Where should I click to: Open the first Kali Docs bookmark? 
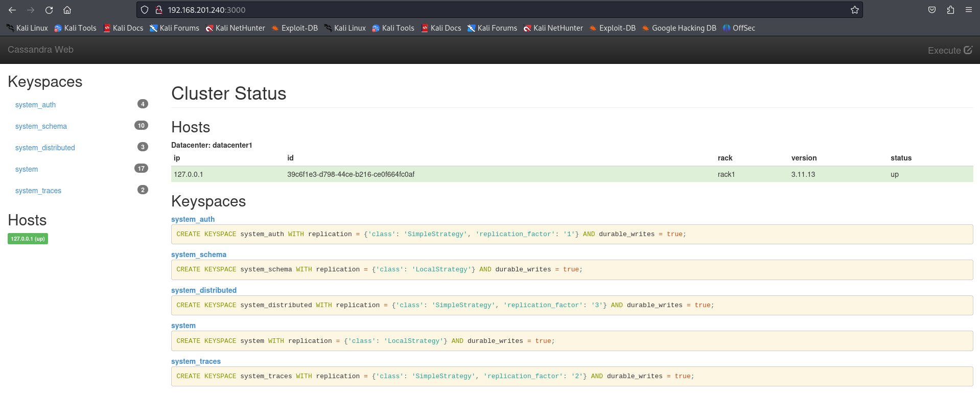pos(123,28)
